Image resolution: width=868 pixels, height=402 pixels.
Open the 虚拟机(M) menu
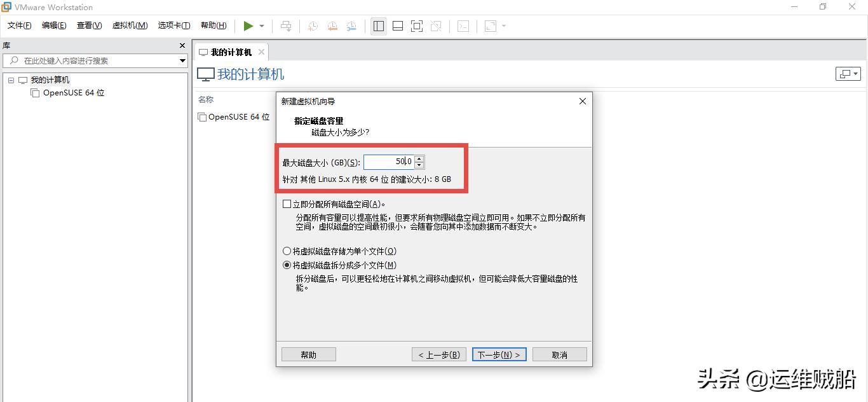tap(130, 25)
